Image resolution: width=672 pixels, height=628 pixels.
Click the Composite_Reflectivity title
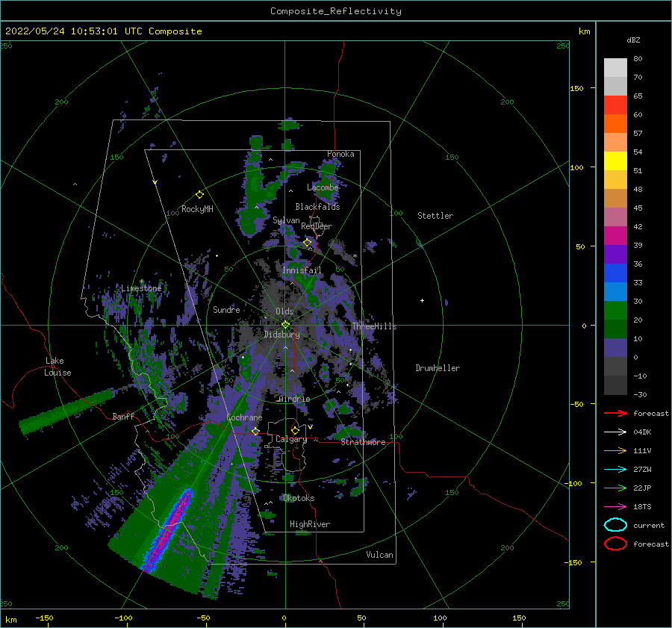pyautogui.click(x=336, y=11)
